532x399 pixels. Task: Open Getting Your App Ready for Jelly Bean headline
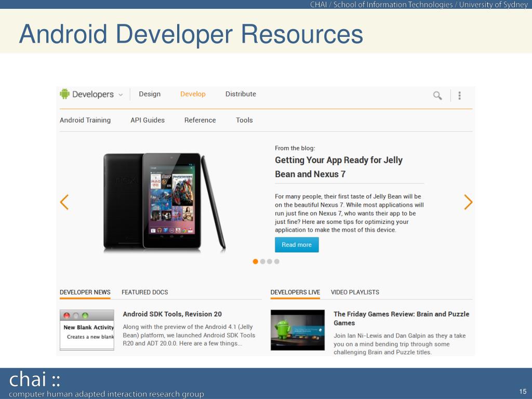pos(339,167)
